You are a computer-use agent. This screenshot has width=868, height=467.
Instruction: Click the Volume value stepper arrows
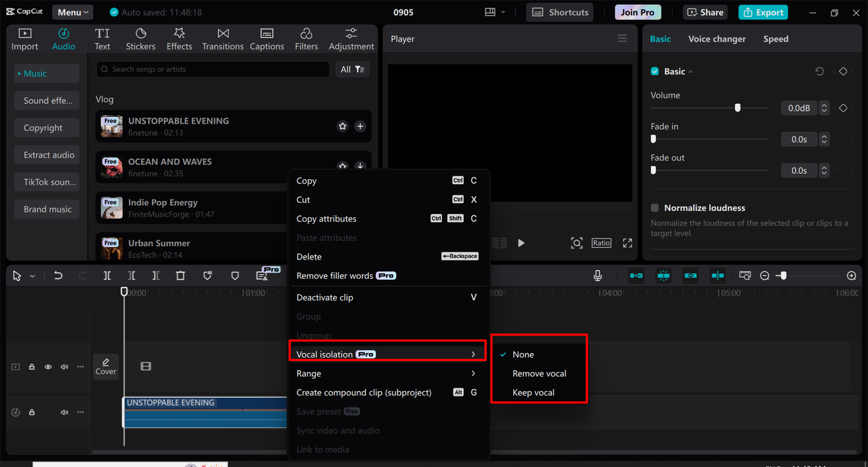(825, 108)
